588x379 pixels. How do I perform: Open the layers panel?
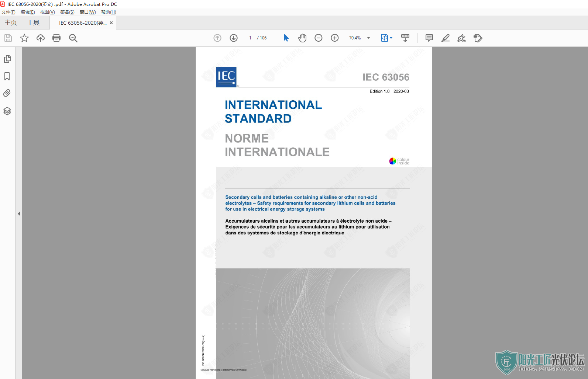[7, 111]
